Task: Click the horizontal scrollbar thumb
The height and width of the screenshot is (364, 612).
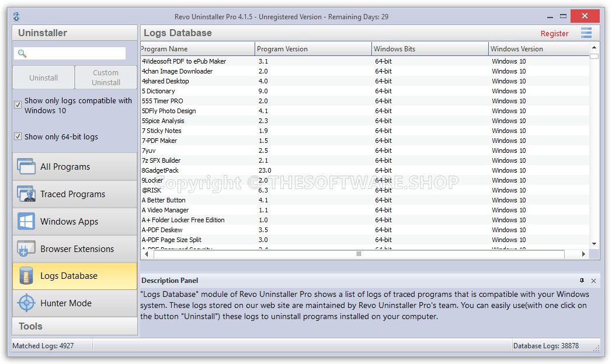Action: pos(359,254)
